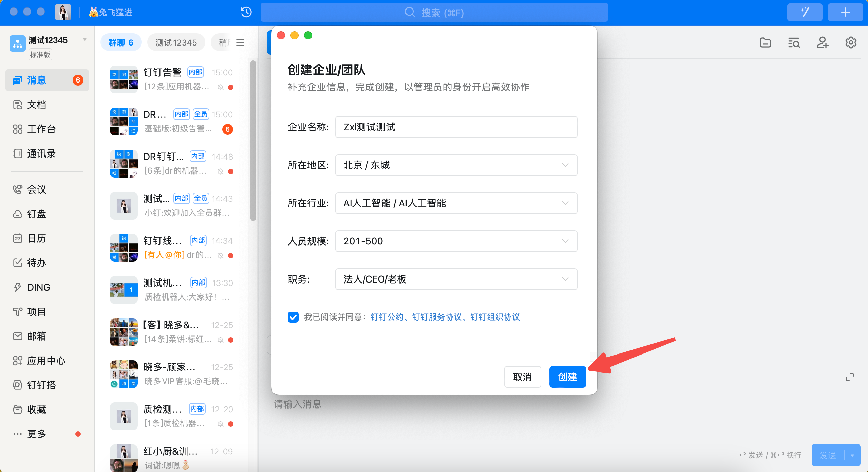Click the 发送 send button

coord(828,455)
